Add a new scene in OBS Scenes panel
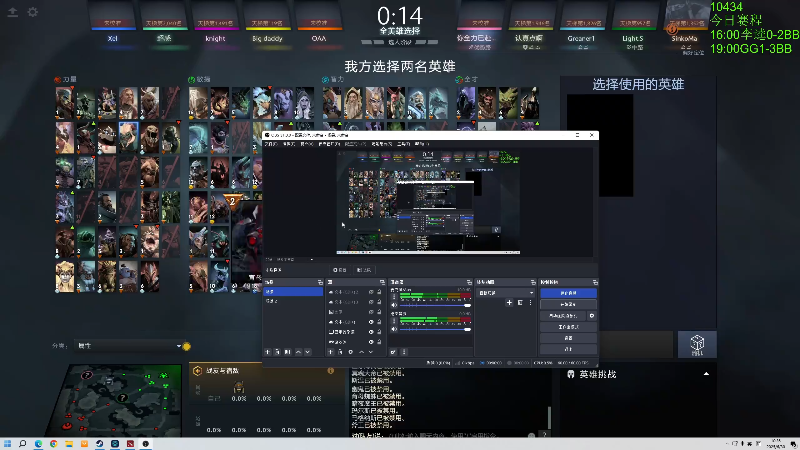Viewport: 800px width, 450px height. tap(268, 352)
